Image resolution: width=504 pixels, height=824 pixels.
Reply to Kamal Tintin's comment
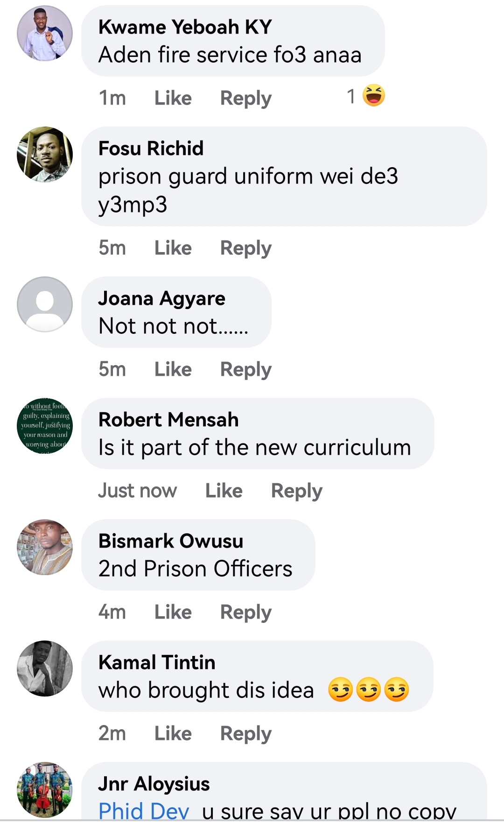[246, 734]
